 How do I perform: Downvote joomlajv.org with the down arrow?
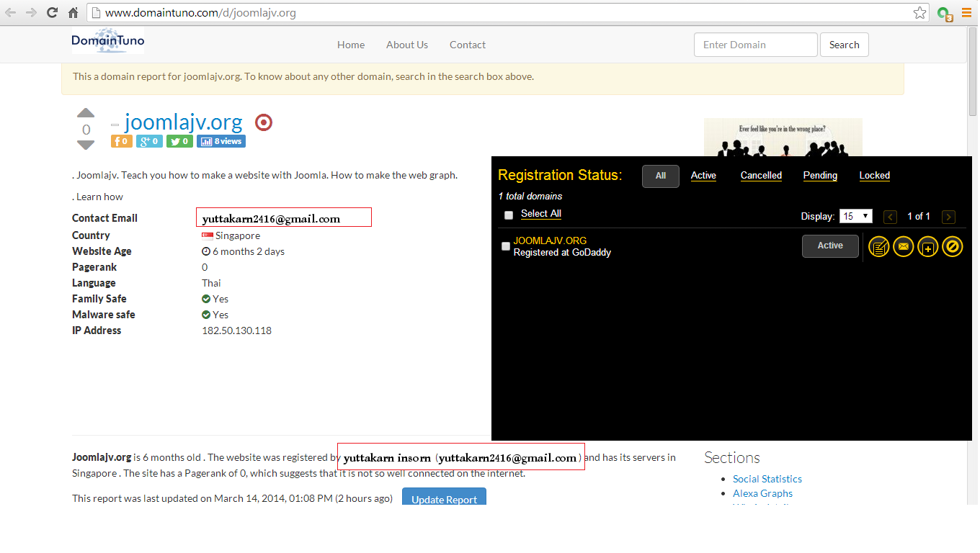(x=86, y=145)
